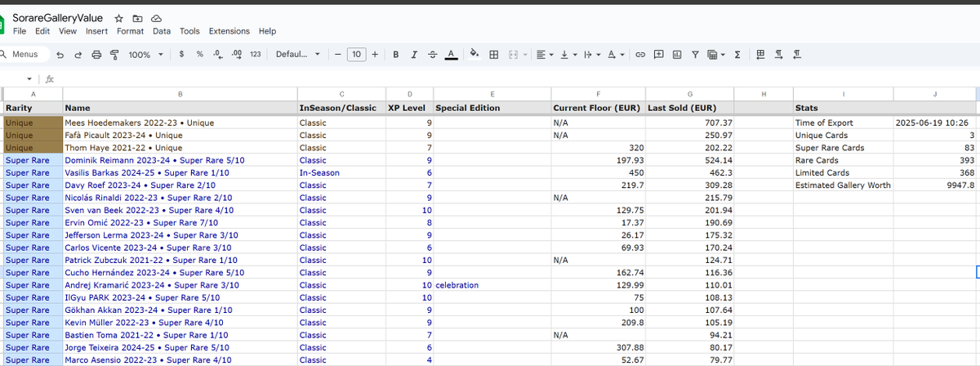
Task: Click the Current Floor (EUR) header cell
Action: click(x=599, y=108)
